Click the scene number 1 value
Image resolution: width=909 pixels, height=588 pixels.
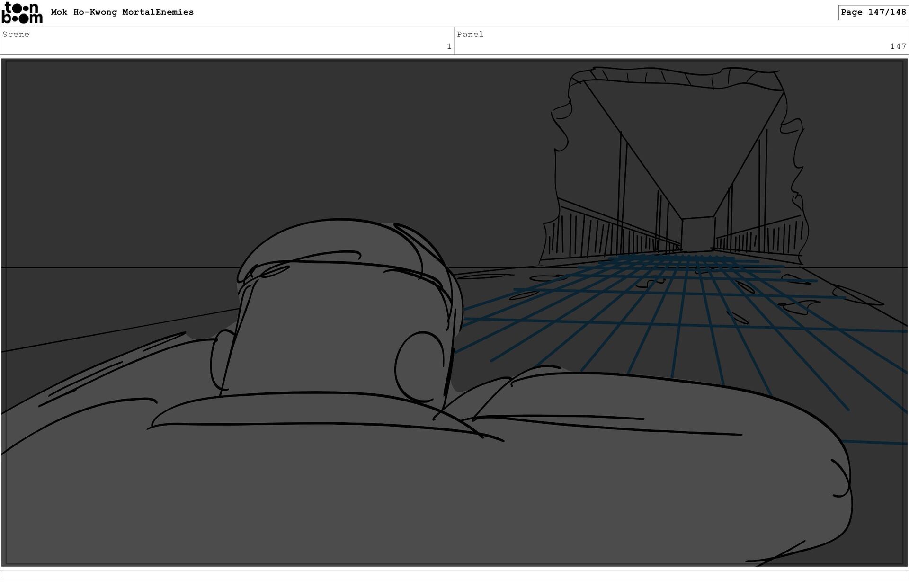tap(449, 46)
